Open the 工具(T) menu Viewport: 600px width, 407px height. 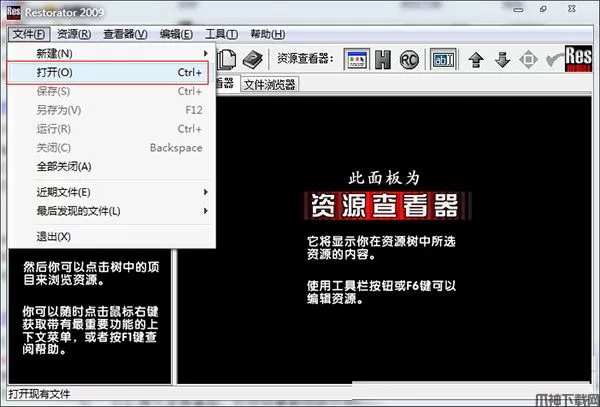pyautogui.click(x=221, y=34)
